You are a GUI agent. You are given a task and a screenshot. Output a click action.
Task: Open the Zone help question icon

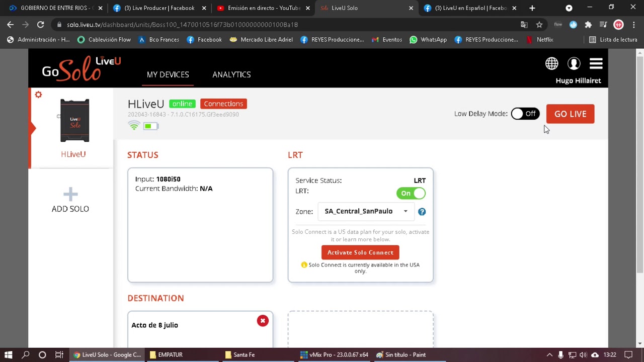tap(422, 212)
